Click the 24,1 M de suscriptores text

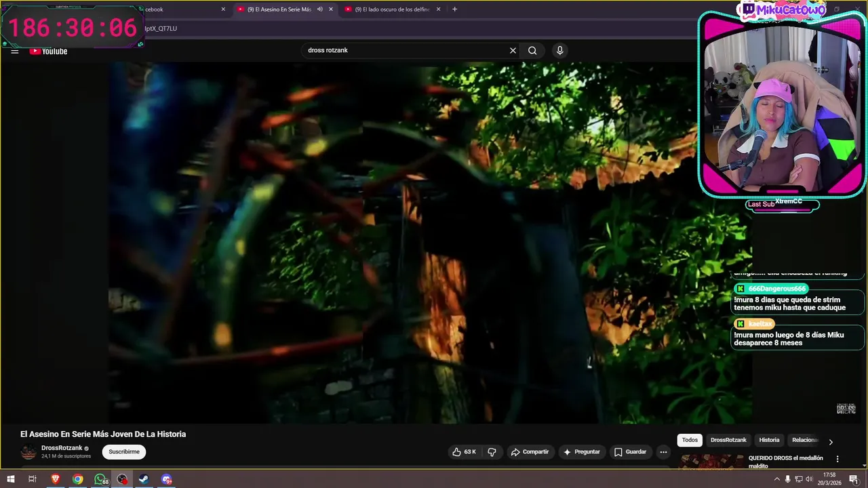pyautogui.click(x=66, y=456)
